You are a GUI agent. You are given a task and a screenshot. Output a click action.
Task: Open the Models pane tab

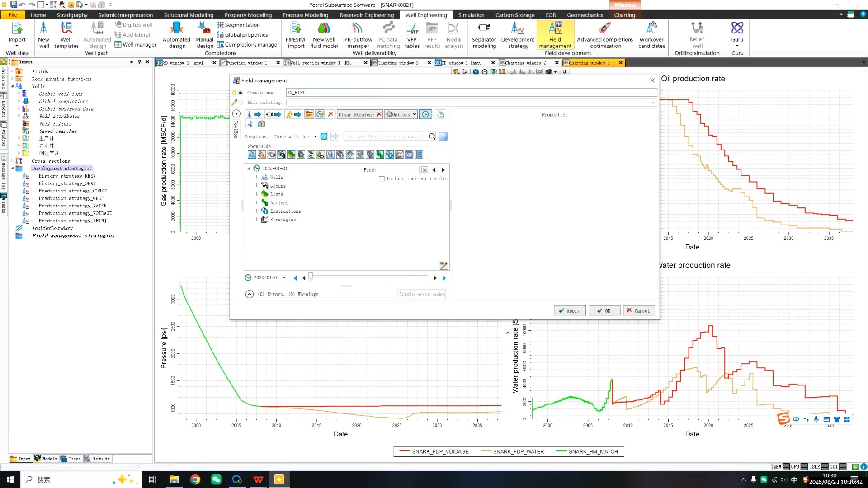pyautogui.click(x=46, y=459)
